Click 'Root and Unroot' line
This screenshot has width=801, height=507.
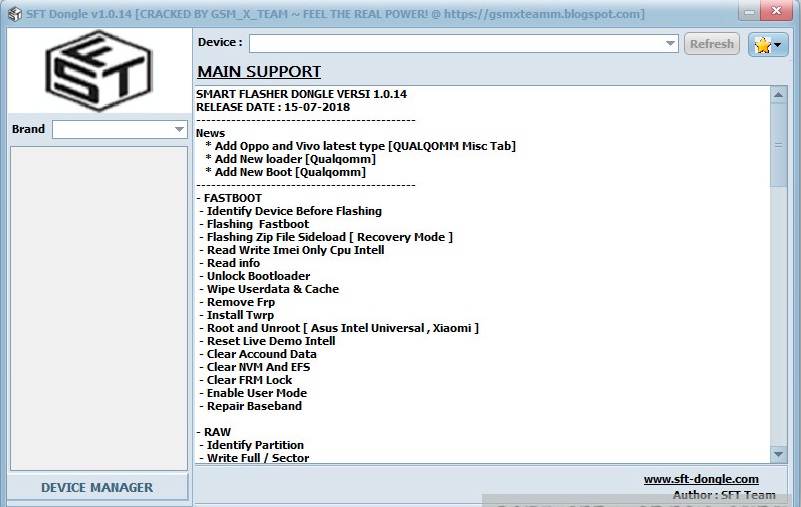click(x=339, y=328)
